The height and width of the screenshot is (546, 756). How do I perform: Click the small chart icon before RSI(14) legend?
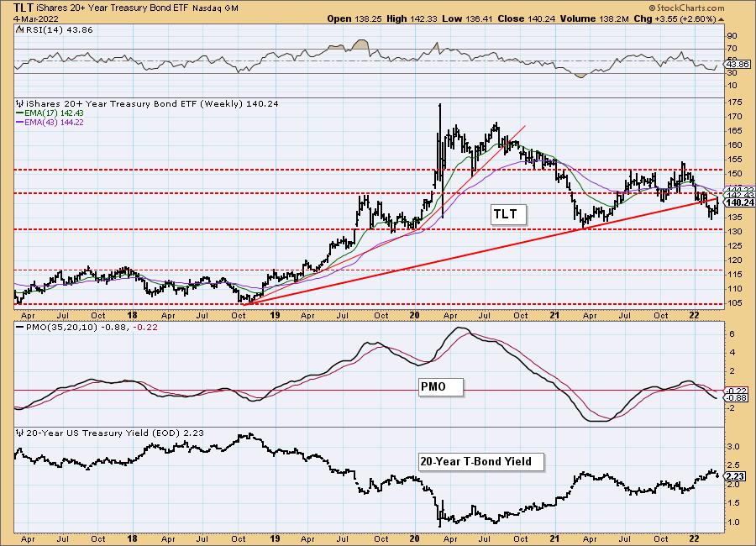click(19, 30)
